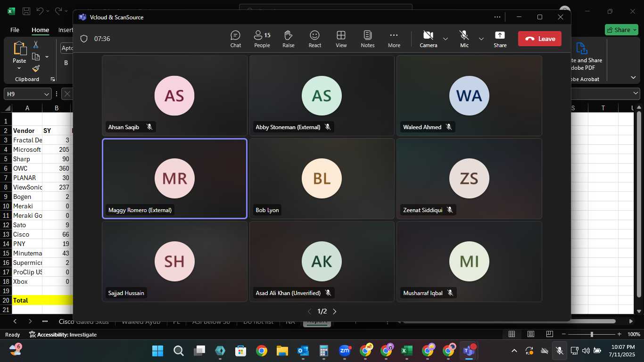Click the meeting security shield icon
The height and width of the screenshot is (362, 644).
click(x=84, y=39)
